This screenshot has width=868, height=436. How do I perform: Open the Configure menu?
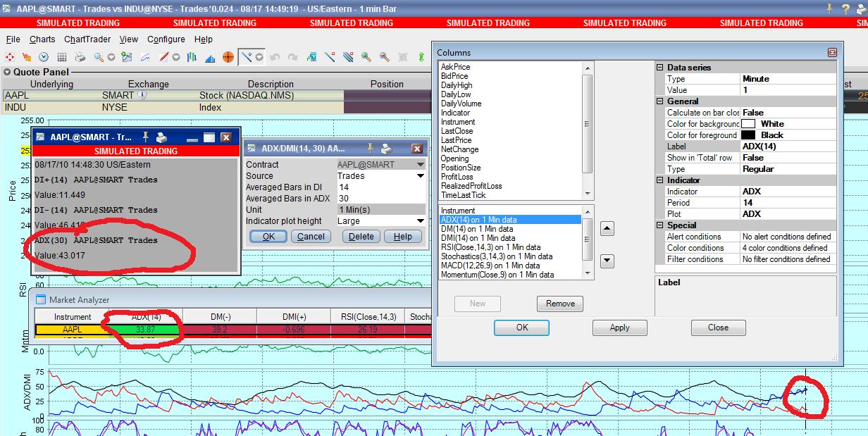click(166, 39)
